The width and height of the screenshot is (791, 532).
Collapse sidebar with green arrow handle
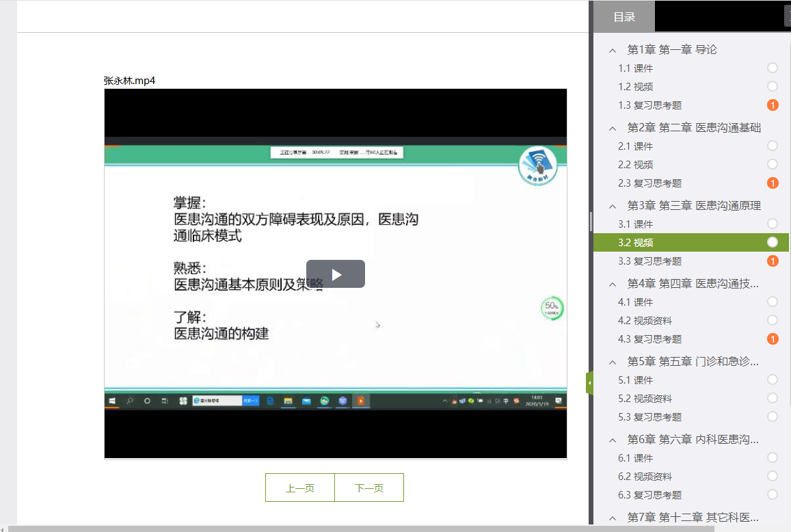[x=589, y=383]
